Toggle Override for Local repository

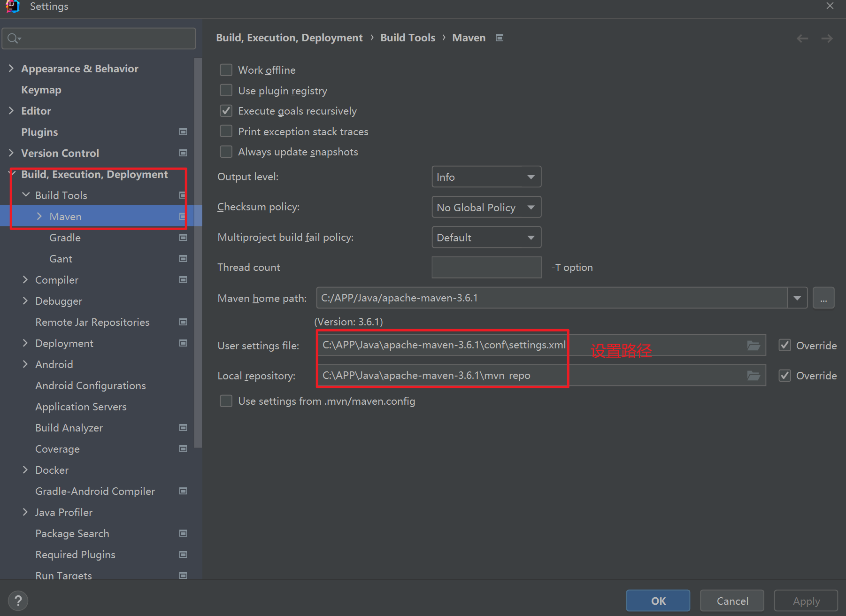click(x=785, y=376)
